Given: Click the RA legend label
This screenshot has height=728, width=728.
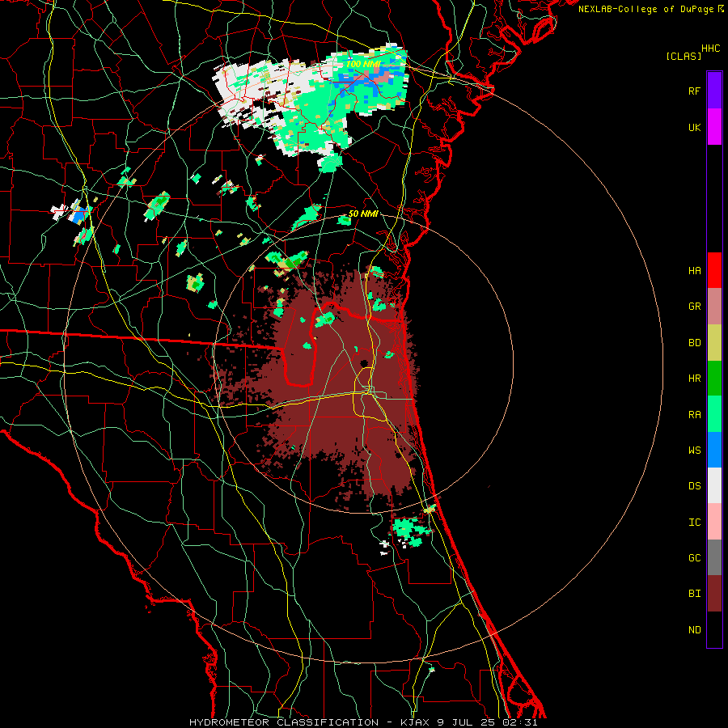Looking at the screenshot, I should tap(695, 415).
